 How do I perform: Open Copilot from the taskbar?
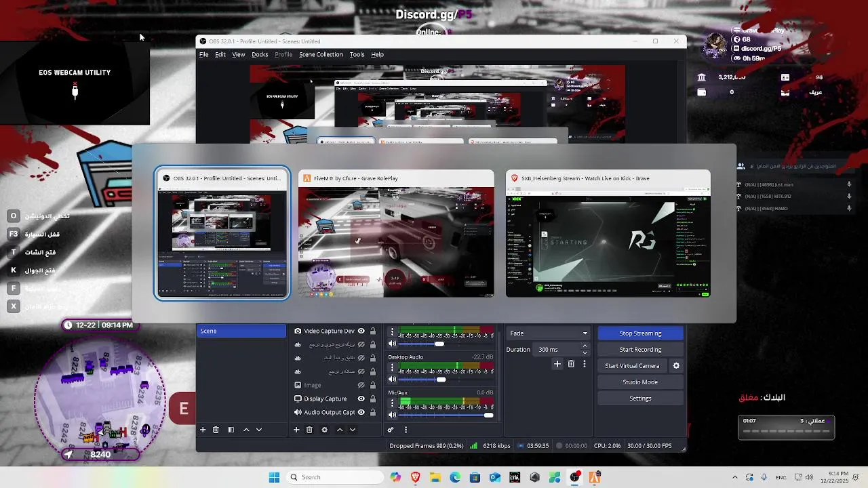click(x=395, y=477)
